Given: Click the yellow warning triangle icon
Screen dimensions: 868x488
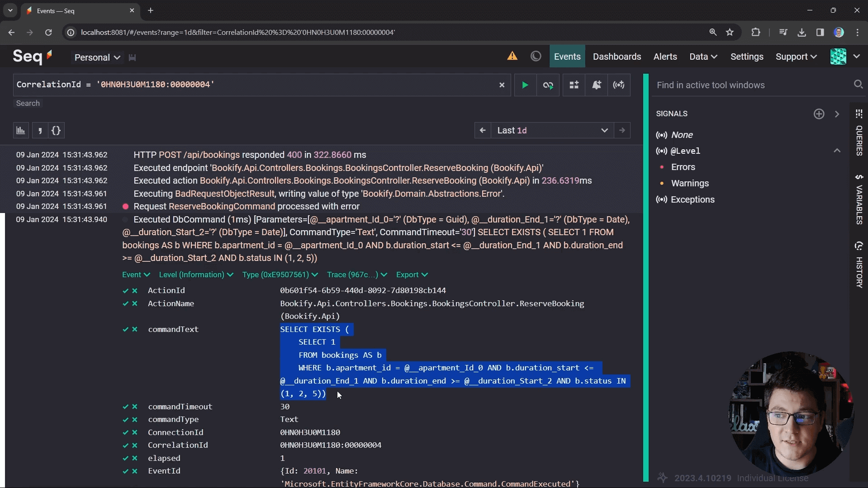Looking at the screenshot, I should pos(512,56).
